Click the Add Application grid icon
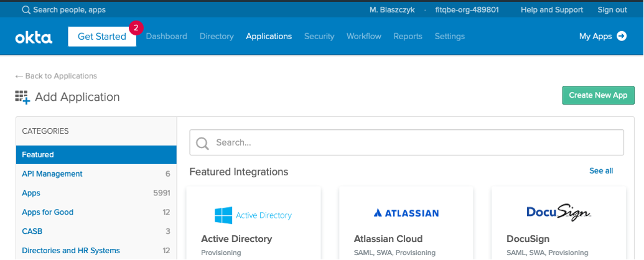Image resolution: width=644 pixels, height=260 pixels. pyautogui.click(x=22, y=98)
